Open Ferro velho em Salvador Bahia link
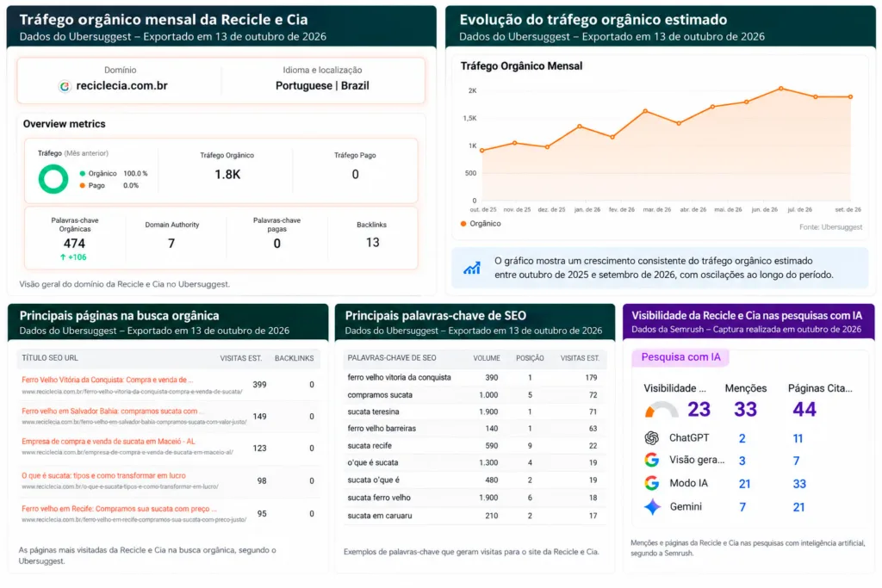 click(113, 412)
